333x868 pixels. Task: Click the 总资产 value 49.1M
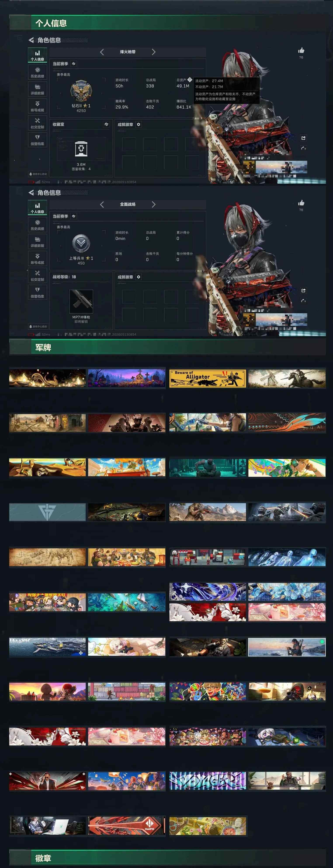pyautogui.click(x=183, y=86)
